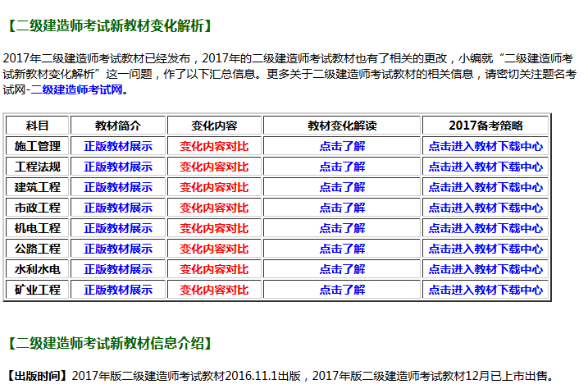Viewport: 588px width, 389px height.
Task: Click the 【出版时间】 label
Action: [x=37, y=376]
